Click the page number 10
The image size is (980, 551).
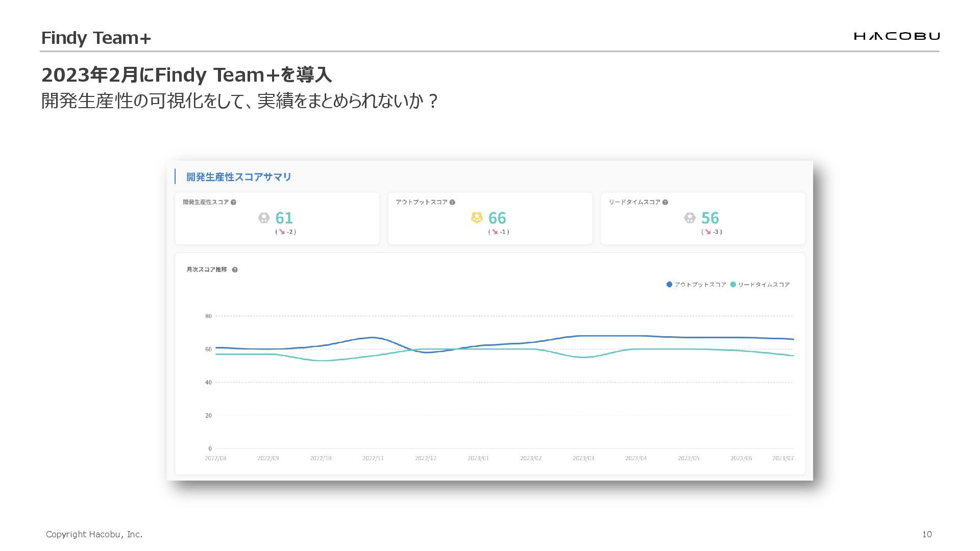[x=927, y=534]
